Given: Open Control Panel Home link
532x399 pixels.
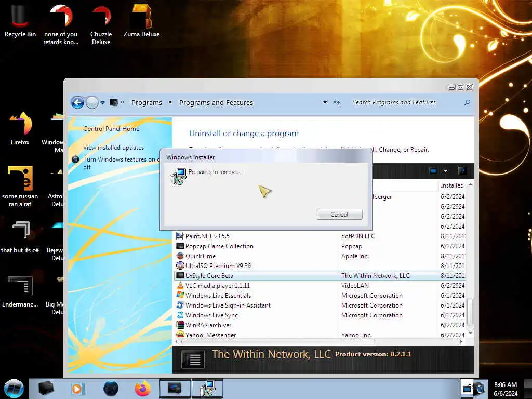Looking at the screenshot, I should click(x=111, y=129).
